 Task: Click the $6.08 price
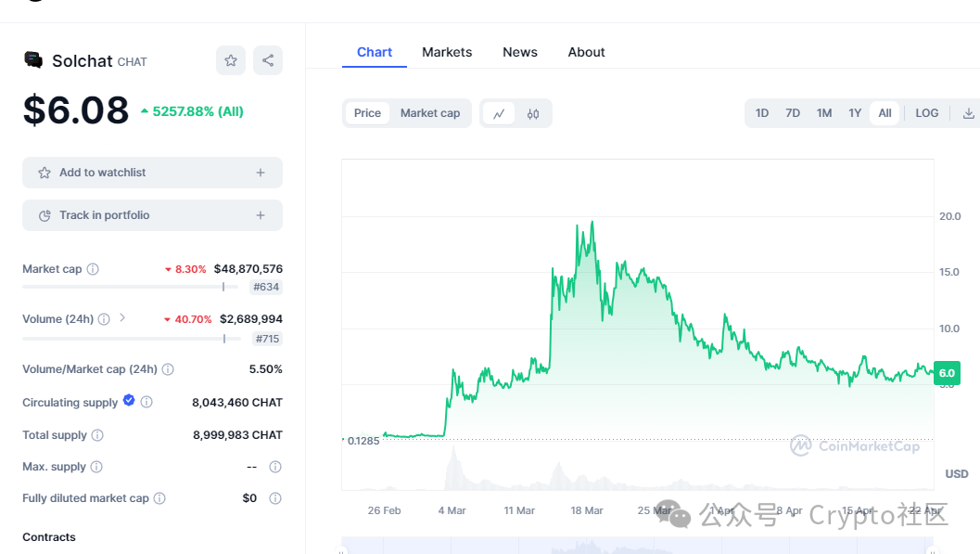(x=76, y=110)
